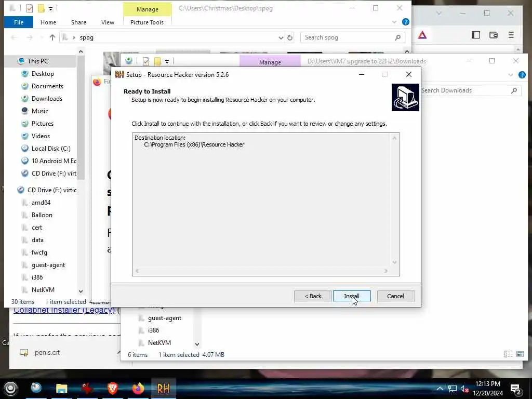Select NetKVM folder in spog navigation tree
The image size is (532, 399).
point(43,290)
